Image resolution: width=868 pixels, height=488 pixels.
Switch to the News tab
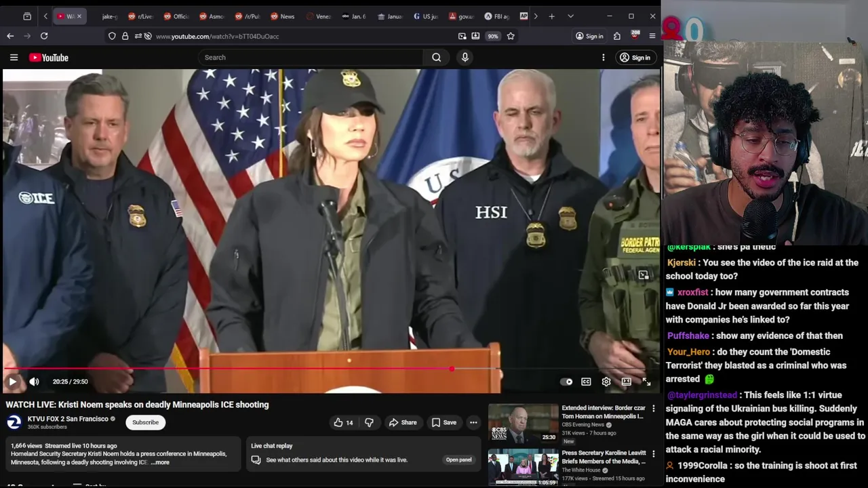click(282, 16)
